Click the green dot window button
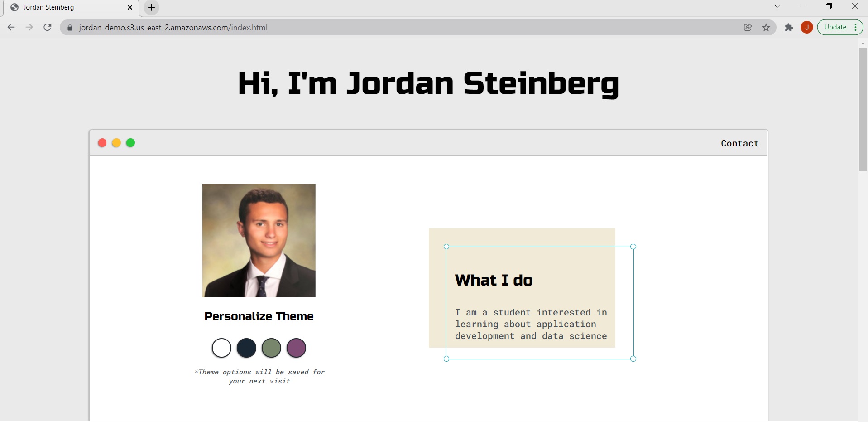Image resolution: width=868 pixels, height=422 pixels. point(130,143)
